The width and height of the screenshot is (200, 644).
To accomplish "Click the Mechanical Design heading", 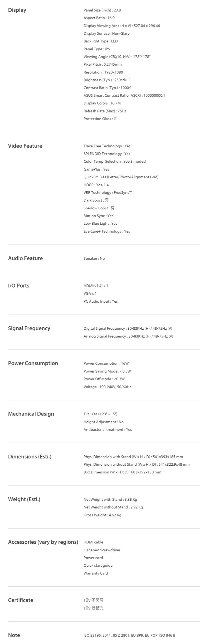I will click(31, 414).
